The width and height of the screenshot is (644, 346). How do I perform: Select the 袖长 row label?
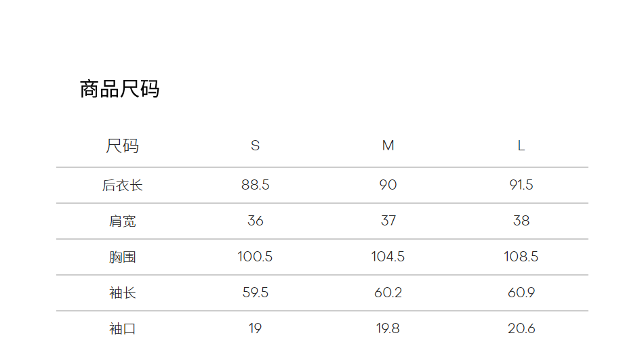pyautogui.click(x=122, y=293)
